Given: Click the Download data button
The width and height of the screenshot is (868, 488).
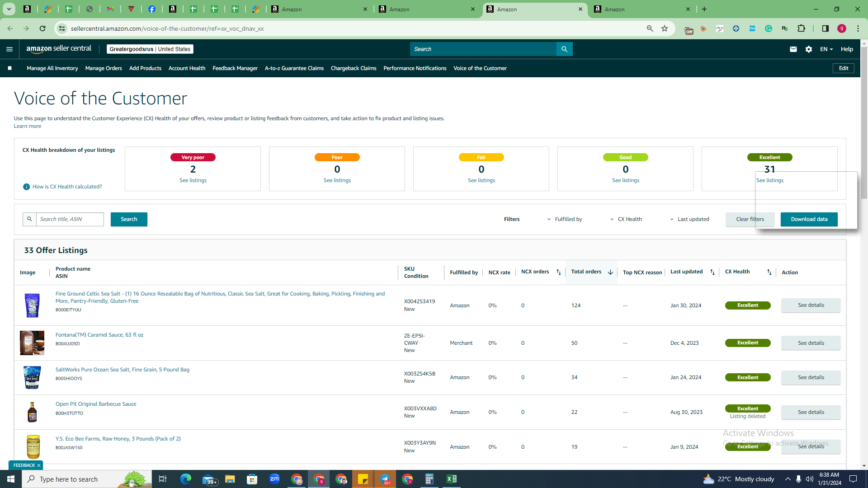Looking at the screenshot, I should [x=809, y=219].
